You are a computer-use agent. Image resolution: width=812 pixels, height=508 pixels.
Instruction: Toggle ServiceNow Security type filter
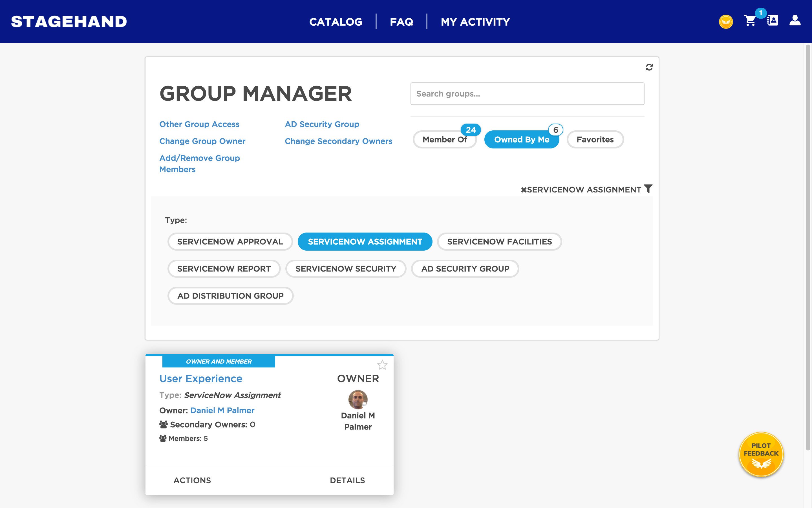click(346, 269)
